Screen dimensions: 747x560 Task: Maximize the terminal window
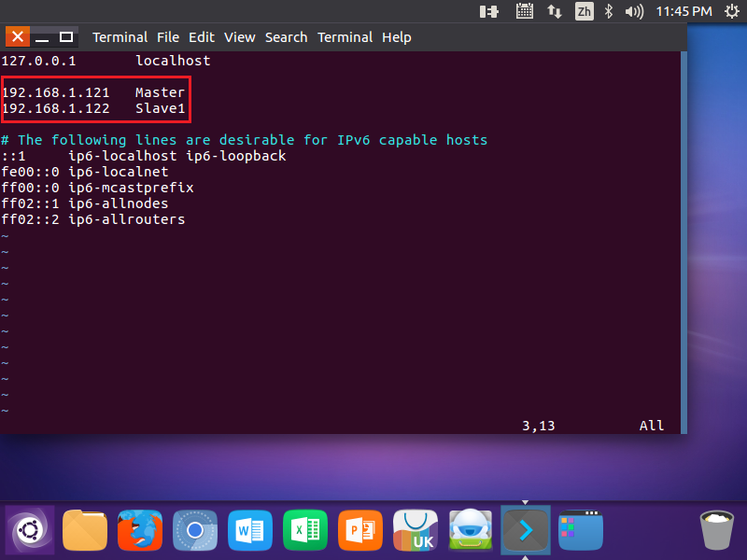[66, 36]
